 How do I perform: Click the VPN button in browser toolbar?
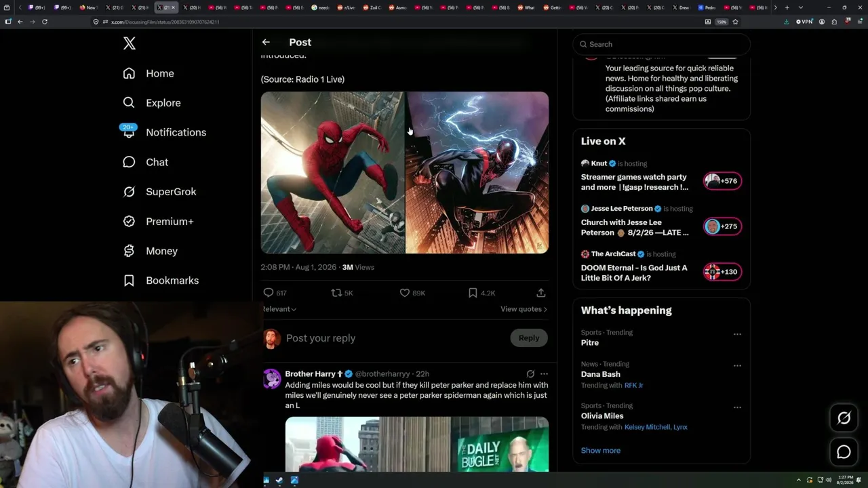click(x=804, y=22)
